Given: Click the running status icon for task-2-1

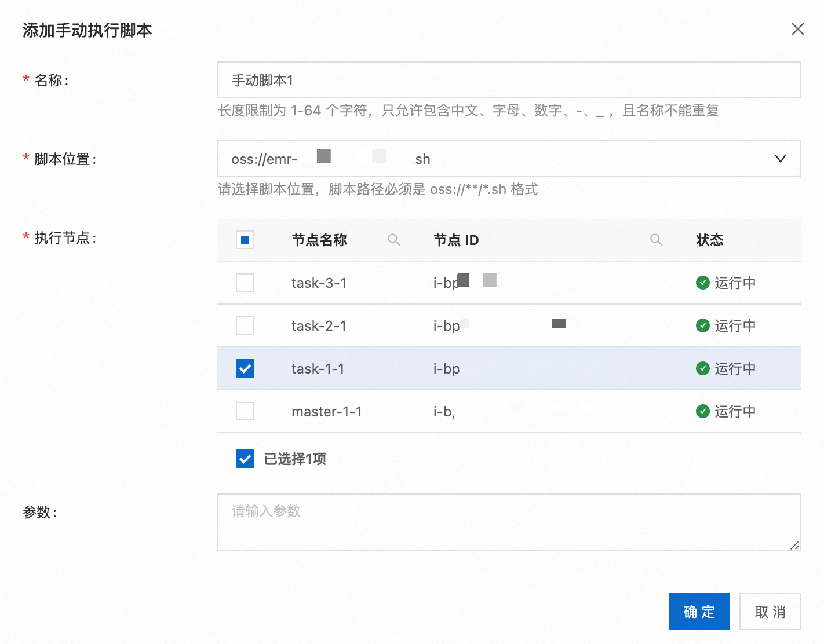Looking at the screenshot, I should pos(703,325).
